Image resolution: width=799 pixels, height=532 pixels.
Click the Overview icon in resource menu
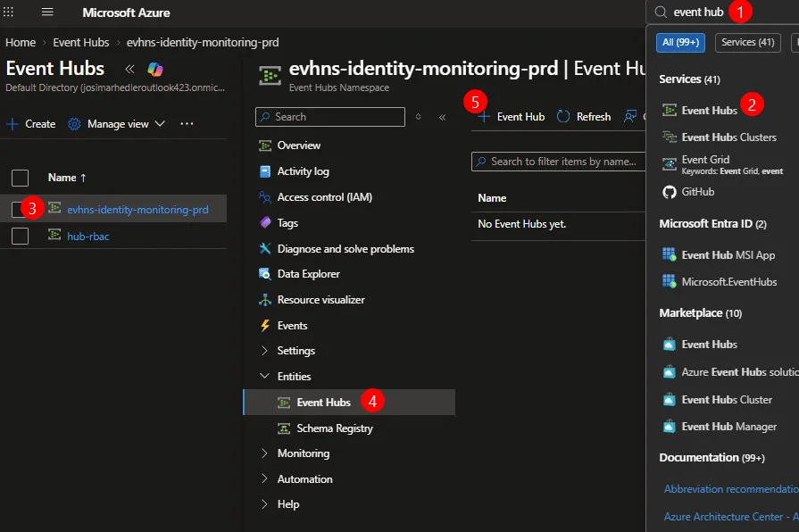(265, 145)
